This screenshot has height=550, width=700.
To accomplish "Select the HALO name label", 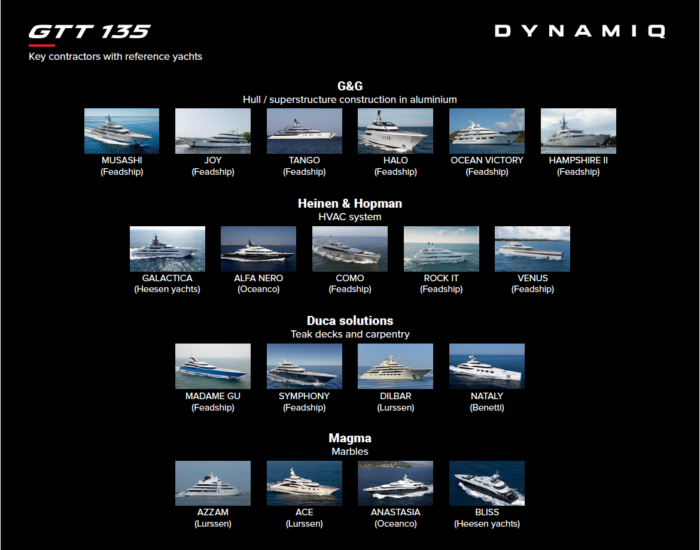I will (x=396, y=160).
